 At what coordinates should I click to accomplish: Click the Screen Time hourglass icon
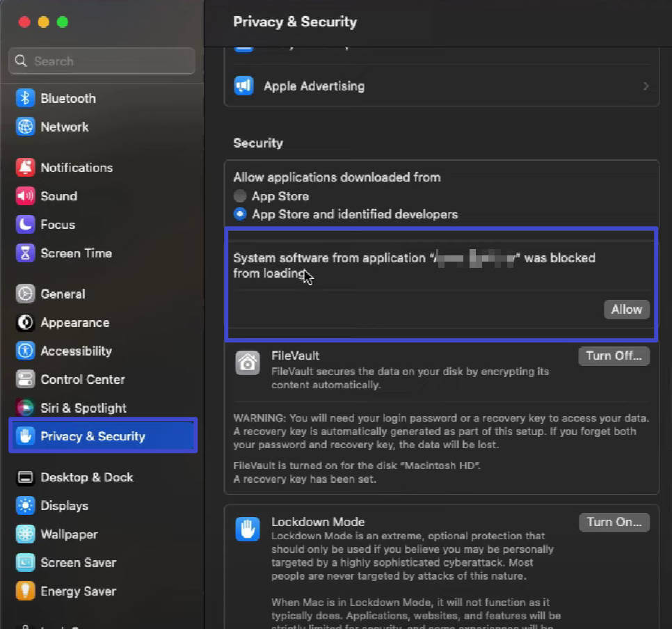[25, 253]
